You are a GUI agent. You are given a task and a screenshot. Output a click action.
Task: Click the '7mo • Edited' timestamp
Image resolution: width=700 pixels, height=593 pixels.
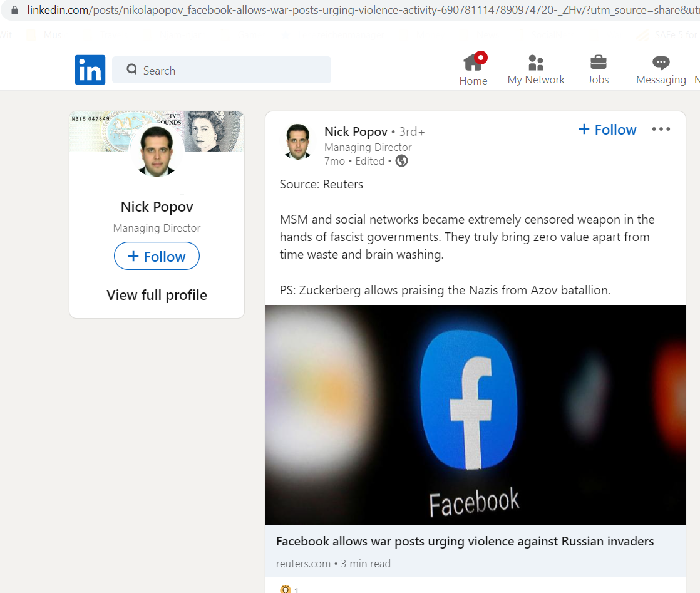point(354,161)
